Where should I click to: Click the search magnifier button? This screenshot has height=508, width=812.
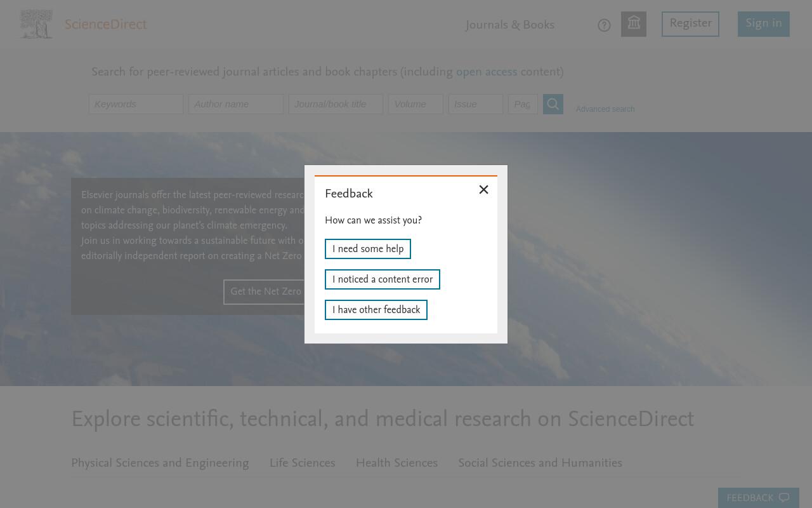(x=553, y=104)
